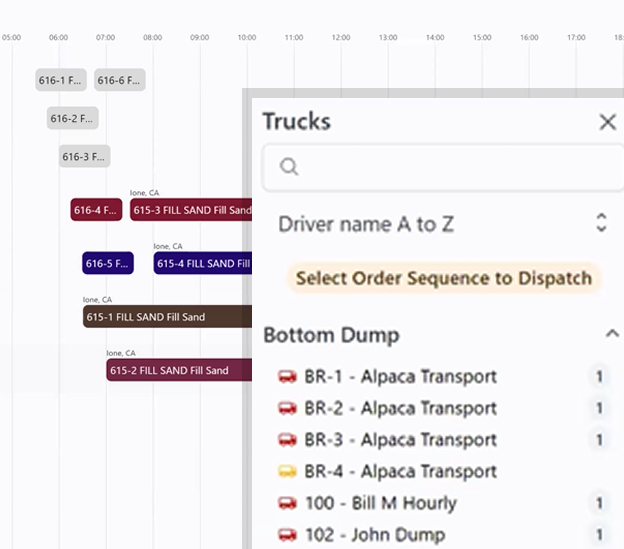Select truck 102 - John Dump

point(375,535)
